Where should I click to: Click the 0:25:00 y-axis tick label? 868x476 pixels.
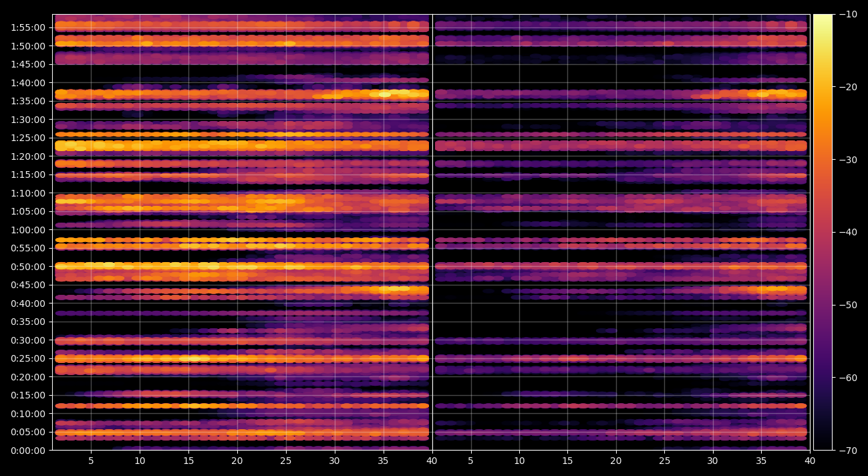click(x=28, y=358)
